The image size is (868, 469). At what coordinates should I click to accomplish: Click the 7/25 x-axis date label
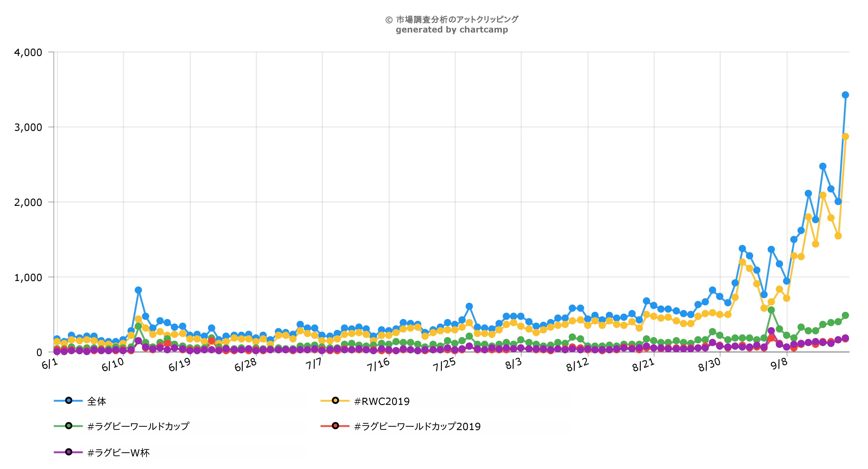click(445, 365)
